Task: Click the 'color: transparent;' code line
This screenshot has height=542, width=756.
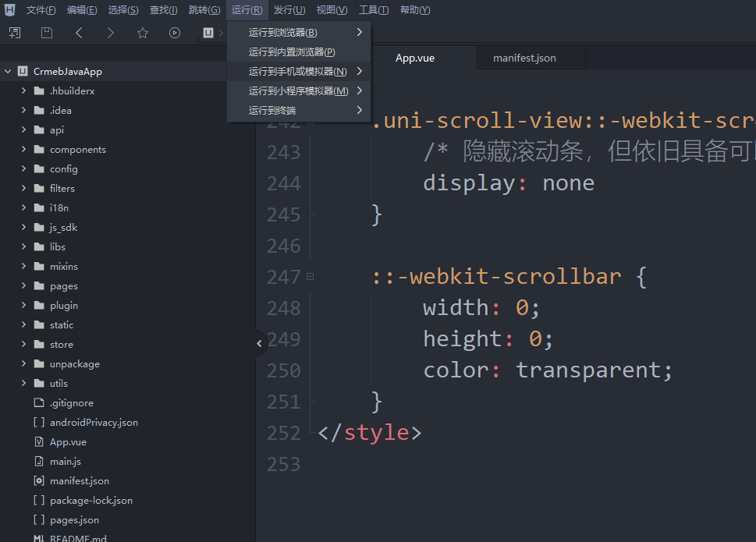Action: point(548,370)
